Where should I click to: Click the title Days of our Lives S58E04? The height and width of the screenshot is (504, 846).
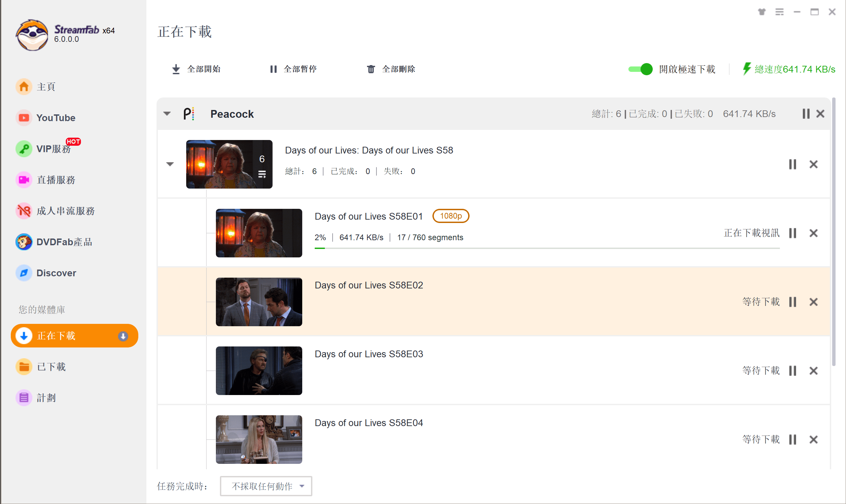tap(369, 423)
